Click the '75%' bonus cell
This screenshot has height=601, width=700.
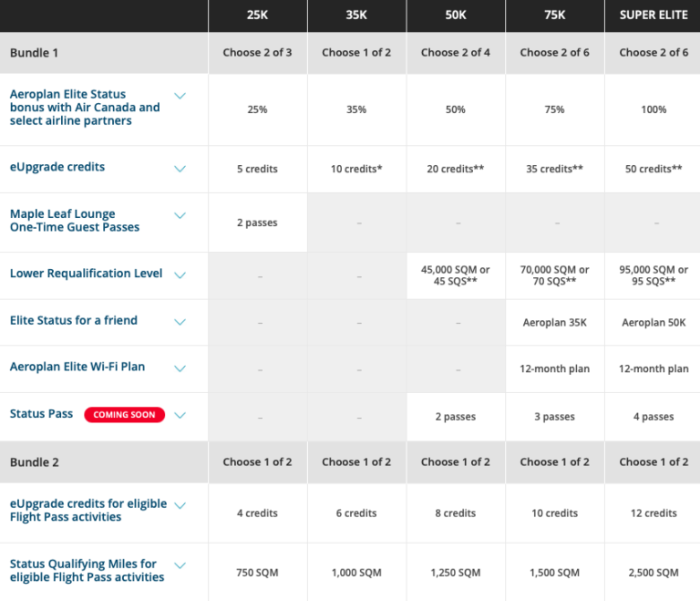pyautogui.click(x=554, y=109)
